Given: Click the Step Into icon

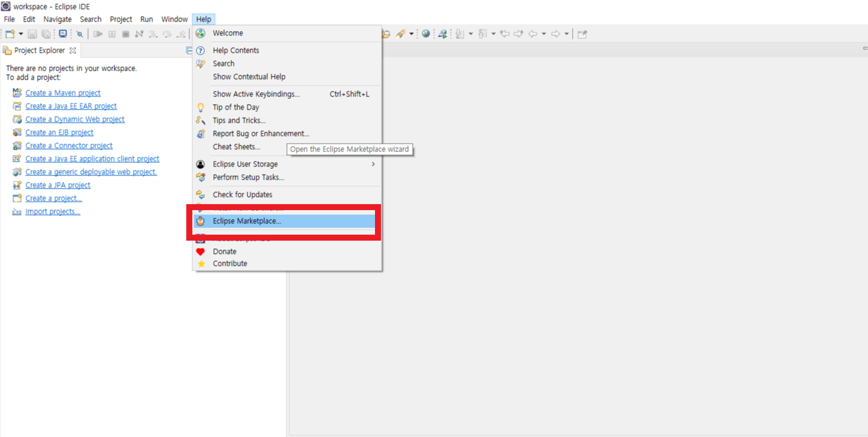Looking at the screenshot, I should [x=153, y=34].
